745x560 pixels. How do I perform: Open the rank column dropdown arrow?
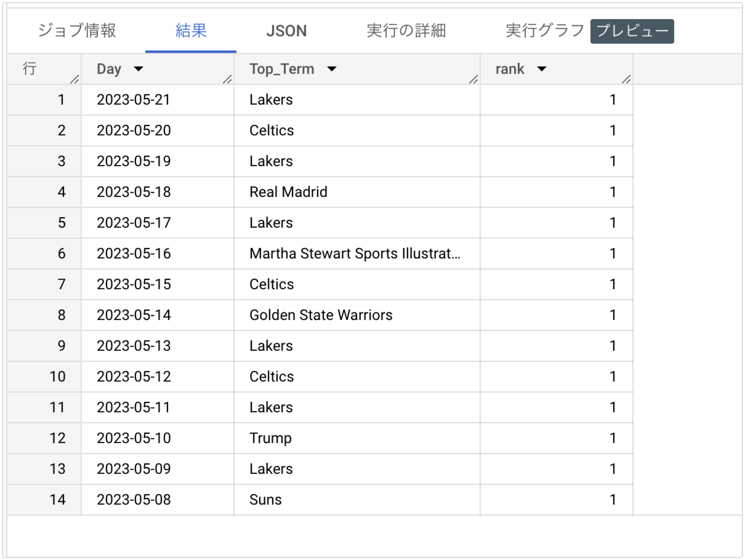pos(542,69)
